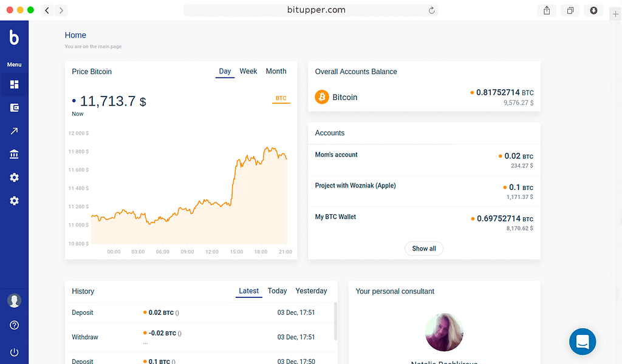
Task: Open the dashboard grid icon in sidebar
Action: [15, 84]
